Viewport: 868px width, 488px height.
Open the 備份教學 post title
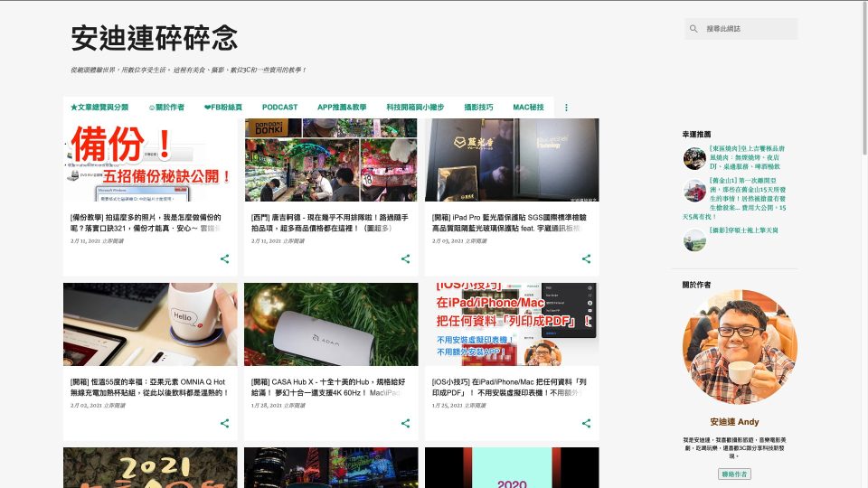146,222
